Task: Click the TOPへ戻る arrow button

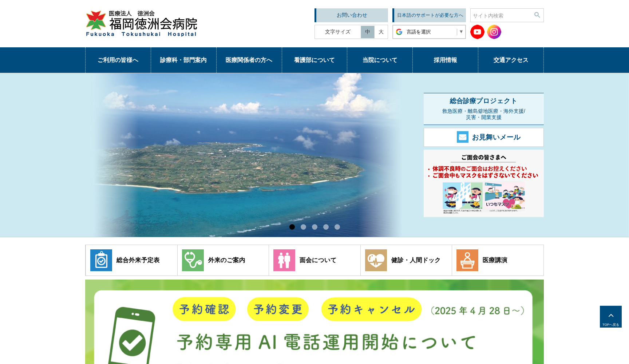Action: coord(611,317)
